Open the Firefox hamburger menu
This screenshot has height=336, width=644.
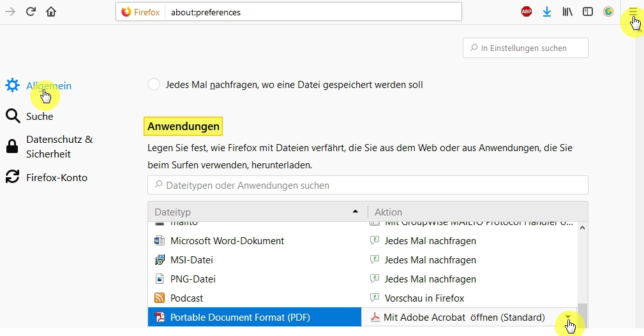click(x=633, y=11)
